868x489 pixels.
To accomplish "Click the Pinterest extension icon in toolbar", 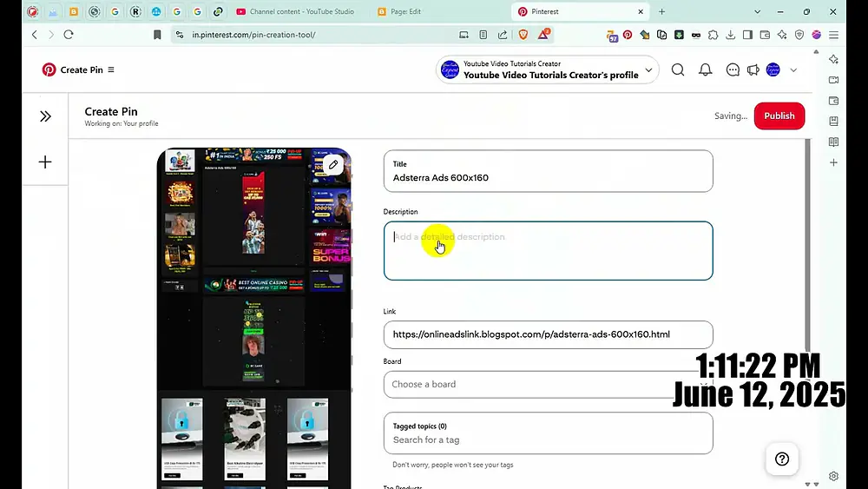I will point(628,35).
